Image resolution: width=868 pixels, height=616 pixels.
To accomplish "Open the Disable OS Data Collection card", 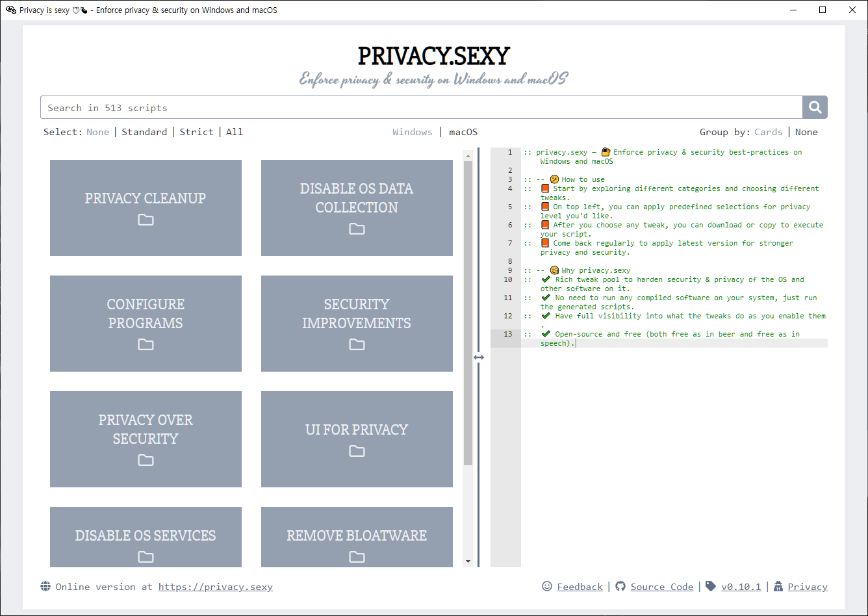I will [357, 208].
